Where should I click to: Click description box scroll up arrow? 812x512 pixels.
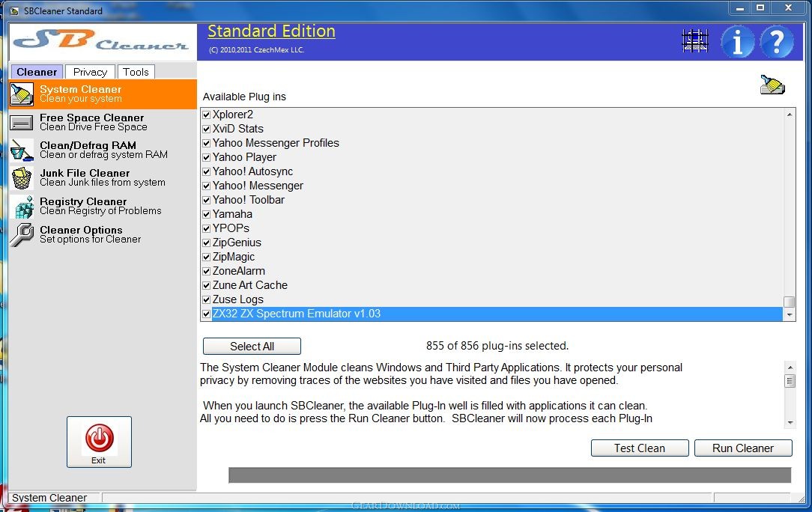pyautogui.click(x=790, y=367)
